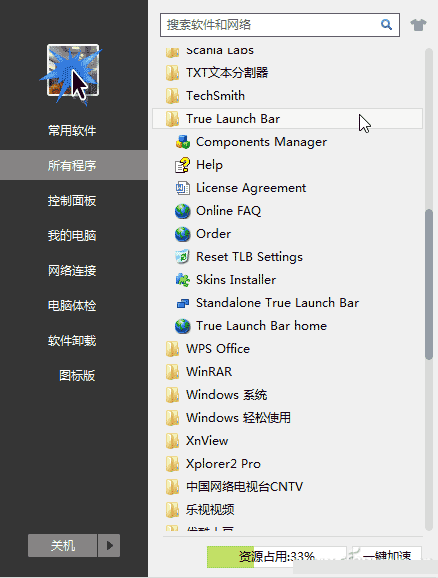Viewport: 438px width, 578px height.
Task: Click the 一键加速 button
Action: (x=387, y=556)
